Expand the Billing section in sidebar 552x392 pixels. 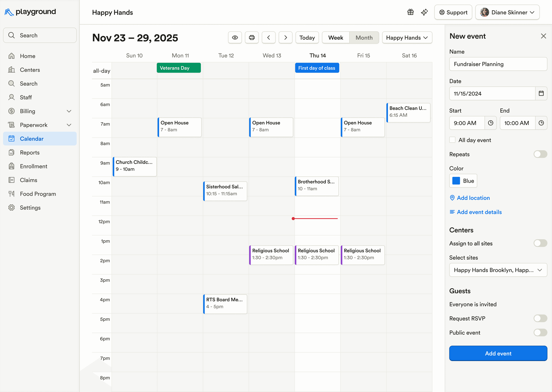click(x=69, y=111)
